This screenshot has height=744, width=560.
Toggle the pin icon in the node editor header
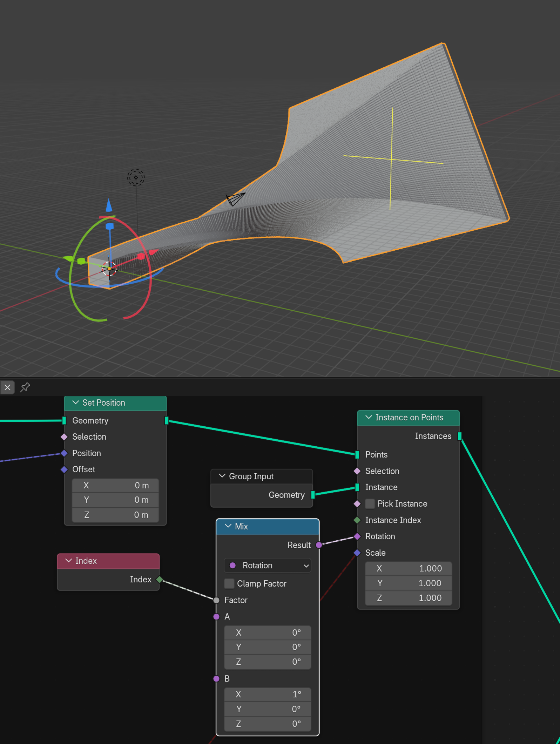click(25, 387)
